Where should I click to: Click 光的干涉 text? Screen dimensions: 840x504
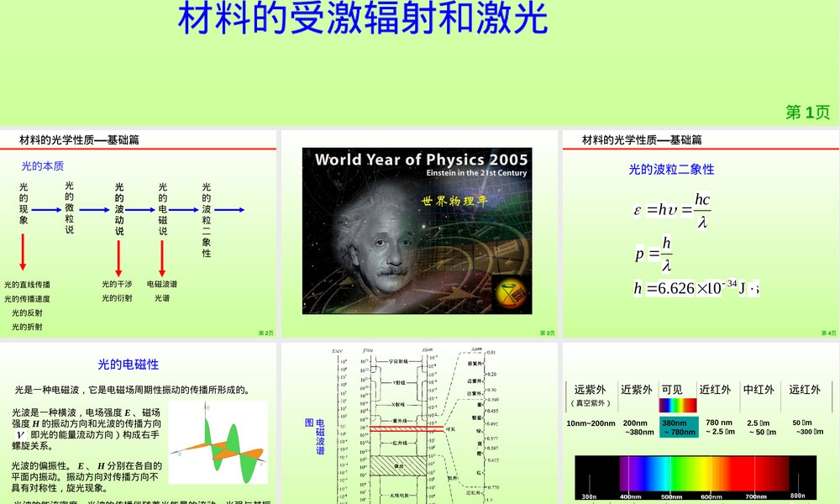pyautogui.click(x=117, y=284)
